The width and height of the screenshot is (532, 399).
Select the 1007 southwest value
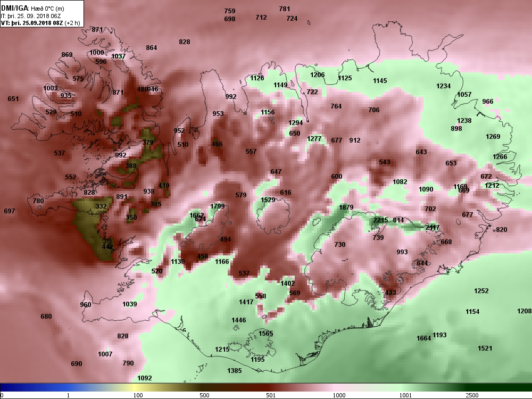point(105,354)
